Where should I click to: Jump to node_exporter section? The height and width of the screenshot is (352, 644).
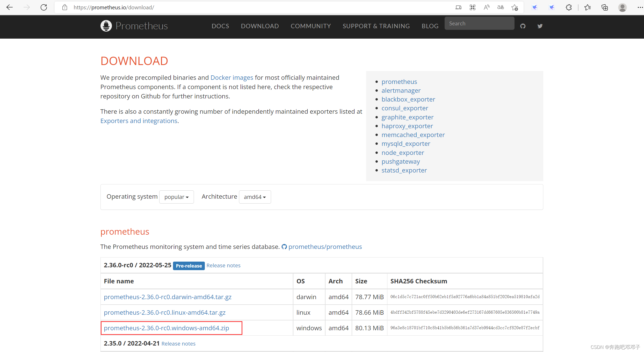pyautogui.click(x=403, y=153)
